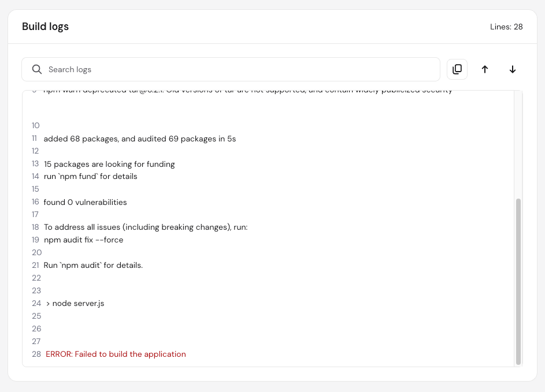Jump to next match with down arrow
The image size is (545, 392).
pyautogui.click(x=513, y=69)
